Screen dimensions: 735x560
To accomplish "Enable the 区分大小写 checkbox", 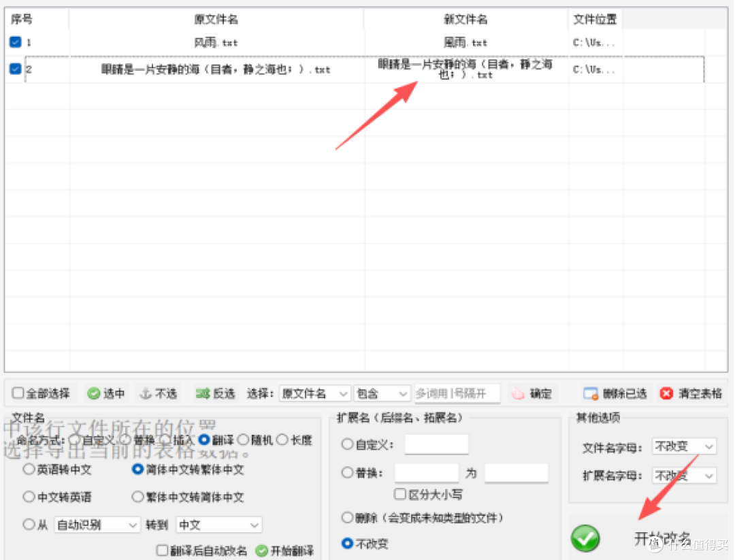I will [400, 494].
